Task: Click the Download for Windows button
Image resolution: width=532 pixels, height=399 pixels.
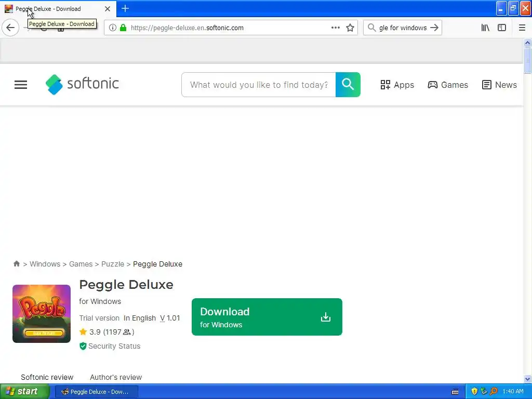Action: point(267,317)
